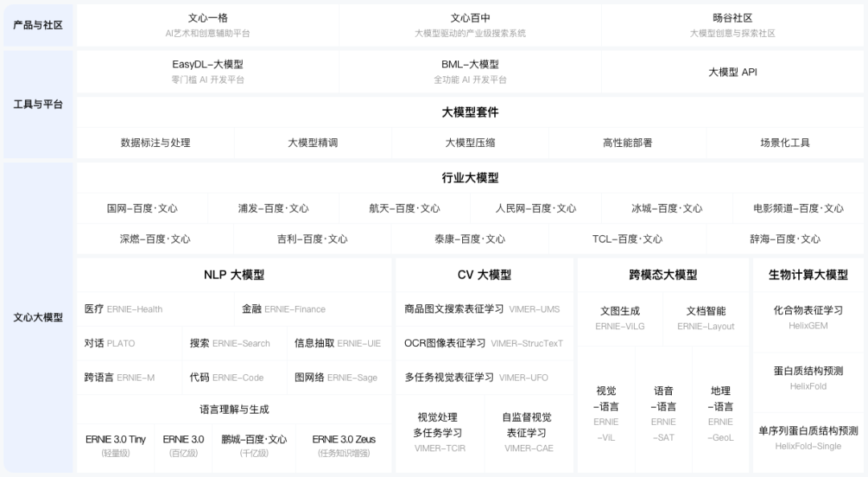Click the NLP 大模型 heading
The image size is (868, 477).
click(234, 275)
